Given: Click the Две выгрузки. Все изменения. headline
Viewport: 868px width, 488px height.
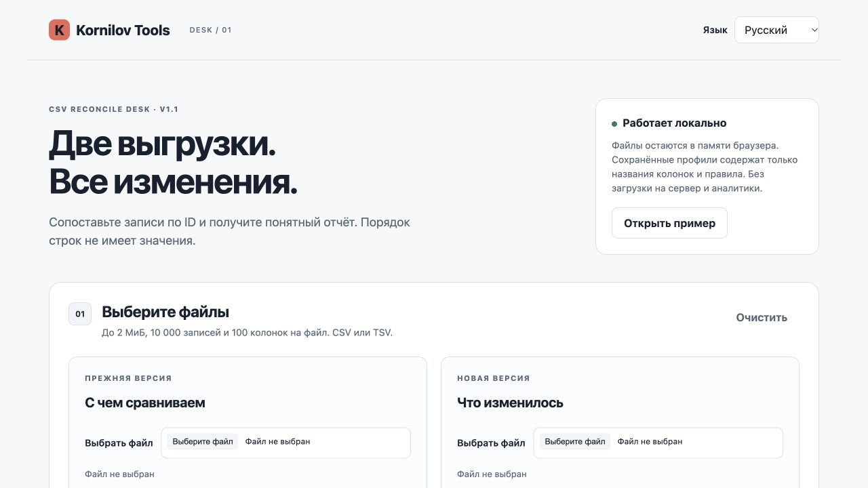Looking at the screenshot, I should (x=173, y=162).
